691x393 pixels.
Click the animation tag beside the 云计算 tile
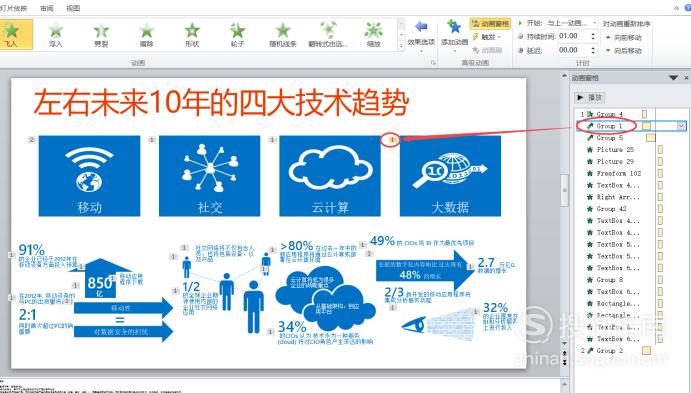pos(272,140)
